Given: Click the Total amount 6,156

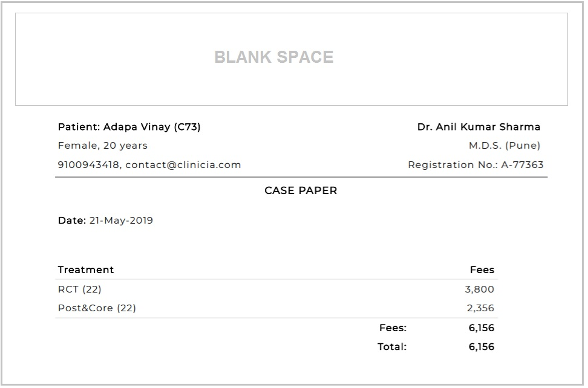Looking at the screenshot, I should [482, 347].
